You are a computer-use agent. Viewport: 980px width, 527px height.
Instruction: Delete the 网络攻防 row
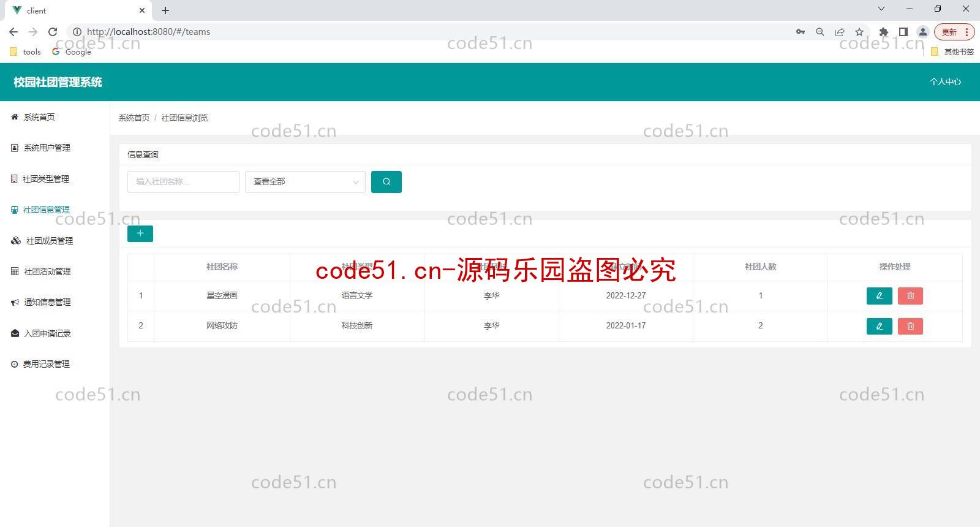(x=910, y=326)
